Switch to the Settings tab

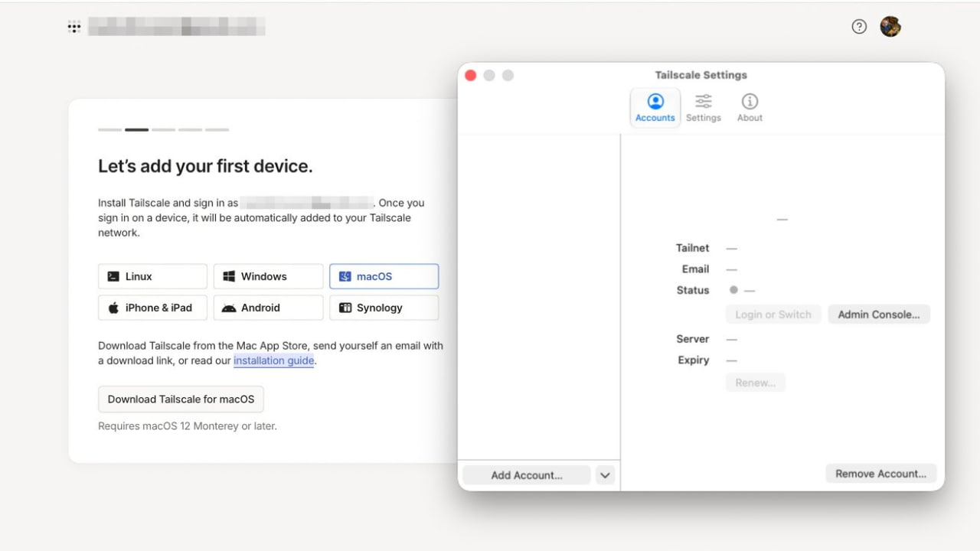704,108
